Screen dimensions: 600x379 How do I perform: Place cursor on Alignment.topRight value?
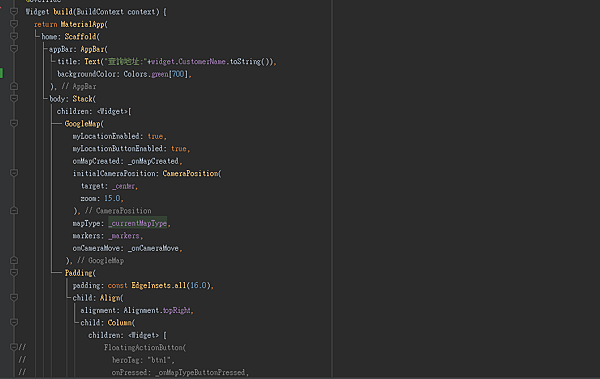click(x=157, y=310)
